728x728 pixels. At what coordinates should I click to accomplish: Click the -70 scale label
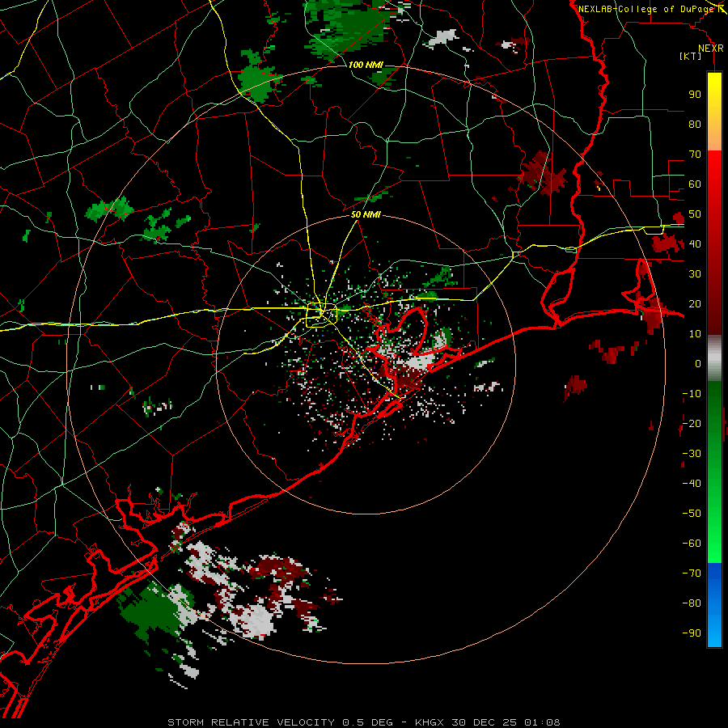pyautogui.click(x=692, y=574)
